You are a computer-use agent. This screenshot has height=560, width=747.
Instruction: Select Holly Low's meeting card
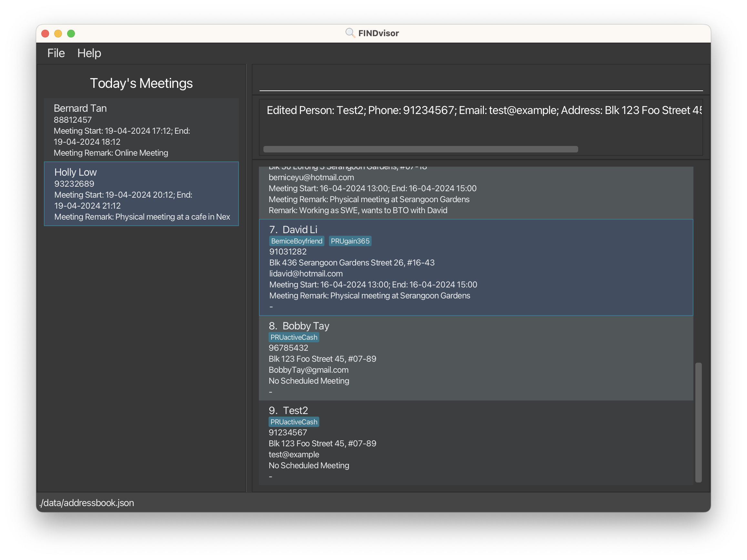tap(141, 194)
